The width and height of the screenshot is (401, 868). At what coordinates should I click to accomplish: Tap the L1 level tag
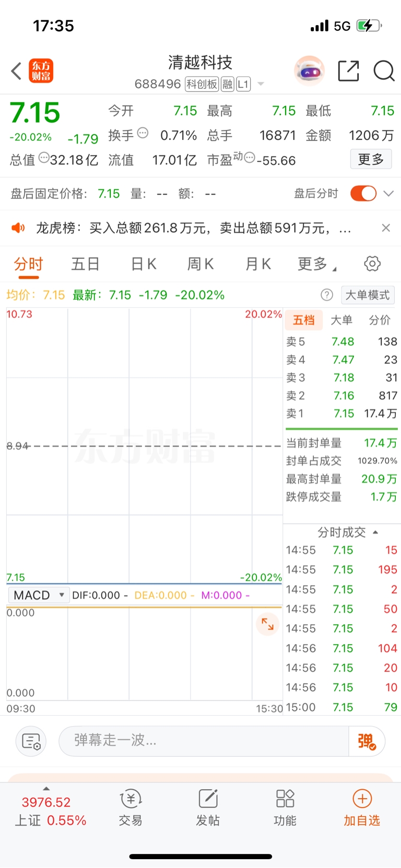click(243, 84)
